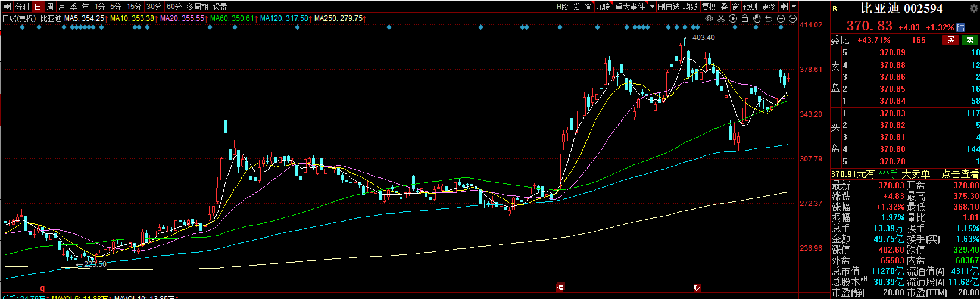Image resolution: width=980 pixels, height=299 pixels.
Task: Switch to 5分 minute chart
Action: click(116, 7)
